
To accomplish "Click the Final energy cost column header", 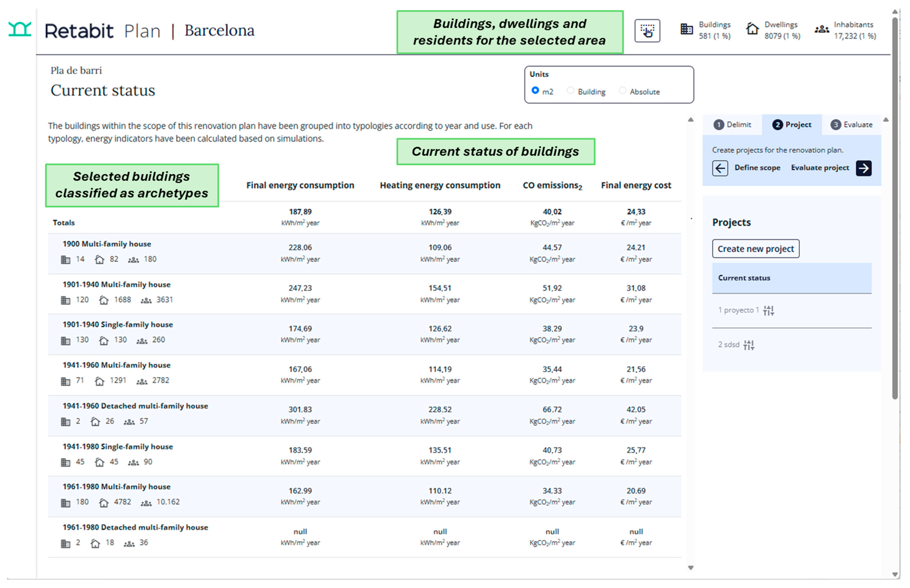I will (x=636, y=185).
